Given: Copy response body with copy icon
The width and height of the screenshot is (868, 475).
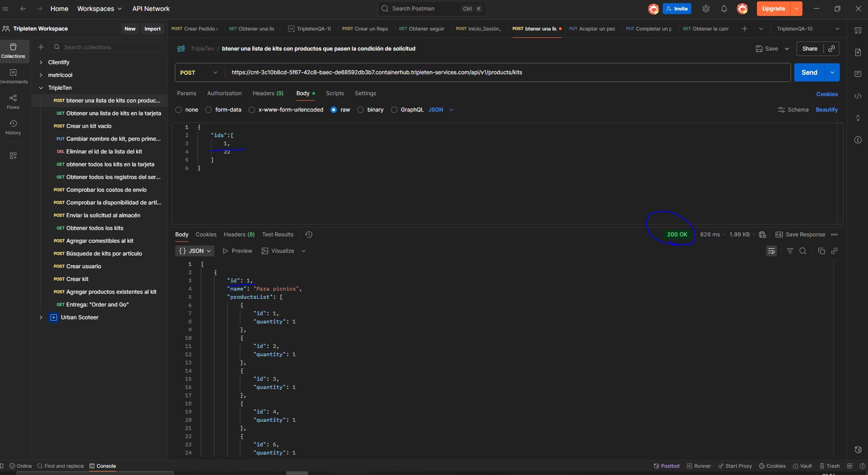Looking at the screenshot, I should click(x=821, y=251).
